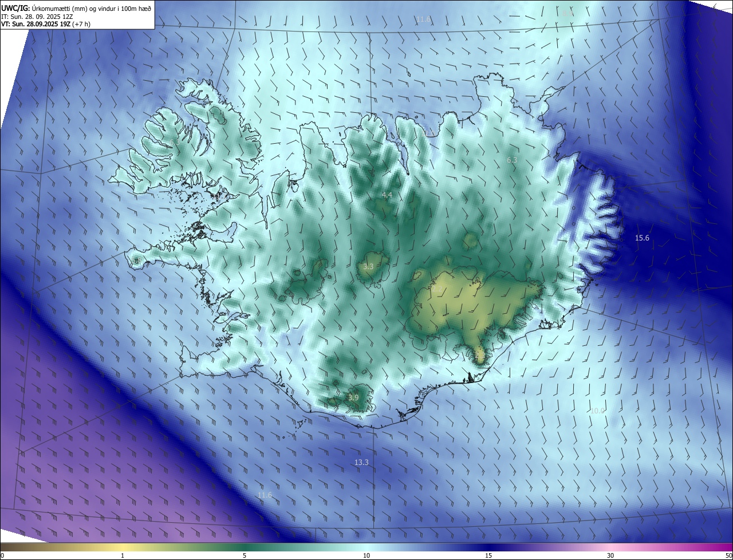This screenshot has height=560, width=733.
Task: Click the 50 tick on the color scale
Action: coord(728,555)
